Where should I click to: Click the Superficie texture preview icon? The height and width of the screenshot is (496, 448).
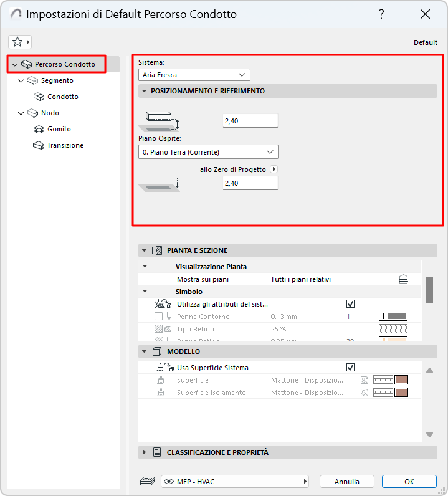(x=365, y=380)
